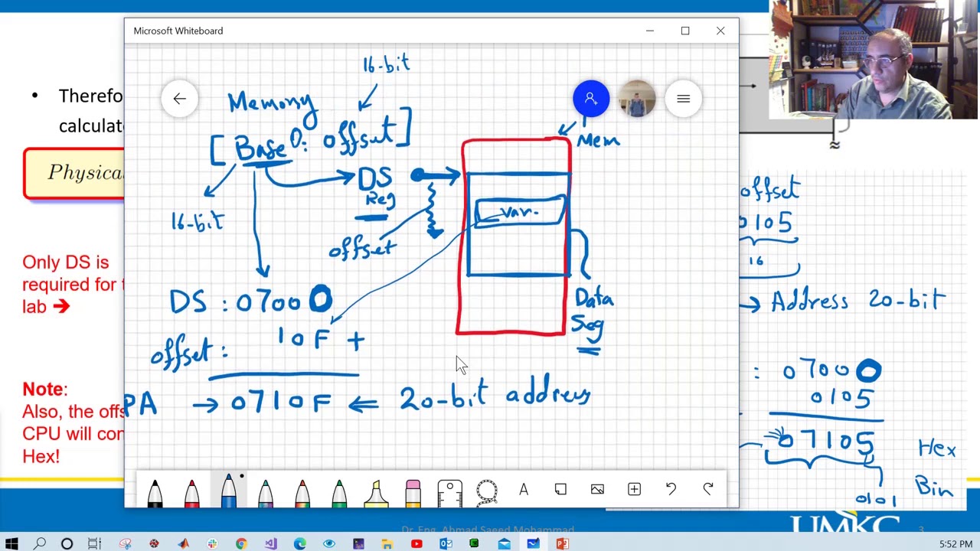Image resolution: width=980 pixels, height=551 pixels.
Task: Open Slack from the taskbar
Action: click(212, 544)
